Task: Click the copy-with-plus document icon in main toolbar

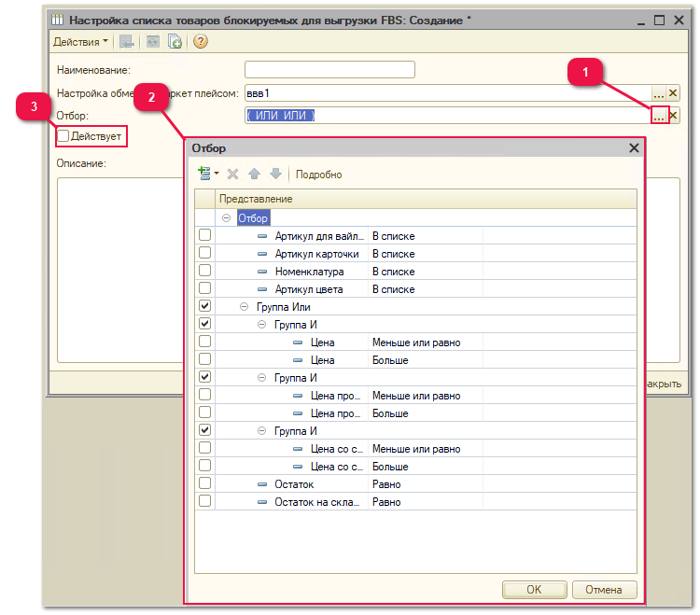Action: (175, 41)
